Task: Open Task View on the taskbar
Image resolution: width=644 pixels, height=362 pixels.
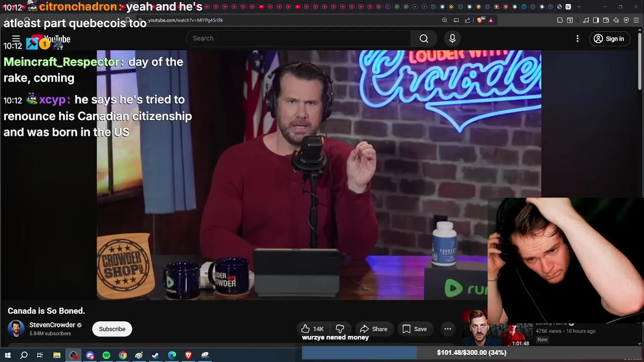Action: pyautogui.click(x=40, y=355)
